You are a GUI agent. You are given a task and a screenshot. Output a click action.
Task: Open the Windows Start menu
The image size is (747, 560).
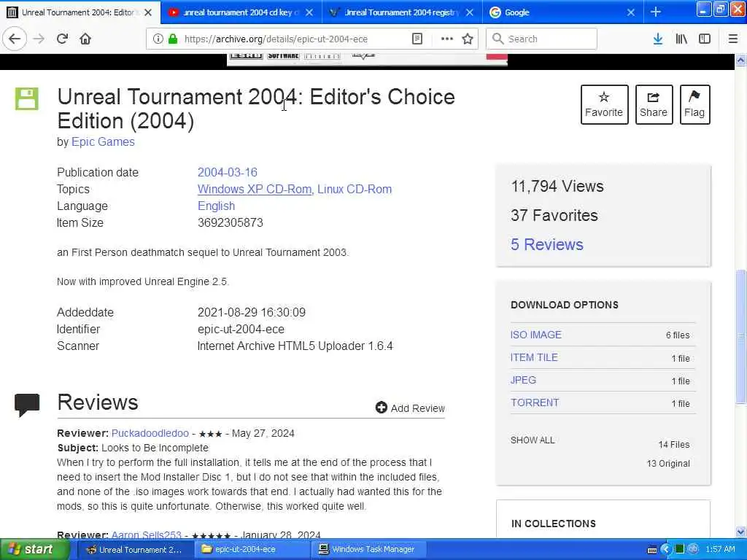tap(35, 550)
